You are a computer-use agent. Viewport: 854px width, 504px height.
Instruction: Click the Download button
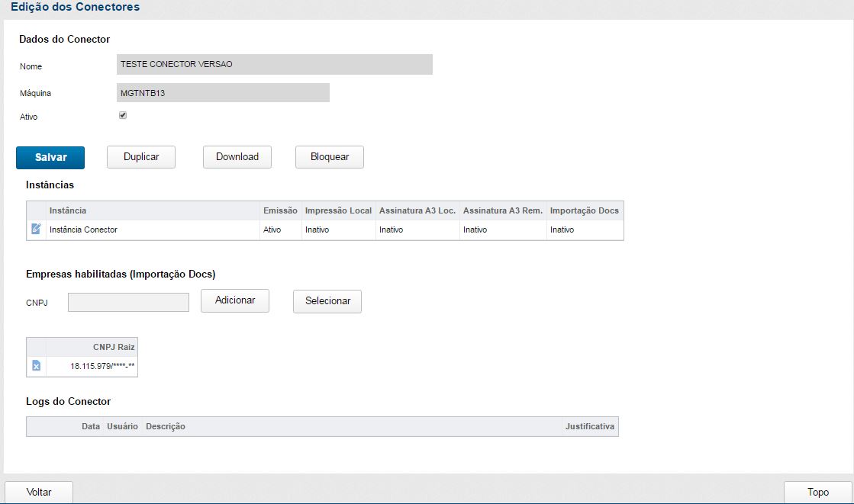(x=237, y=157)
